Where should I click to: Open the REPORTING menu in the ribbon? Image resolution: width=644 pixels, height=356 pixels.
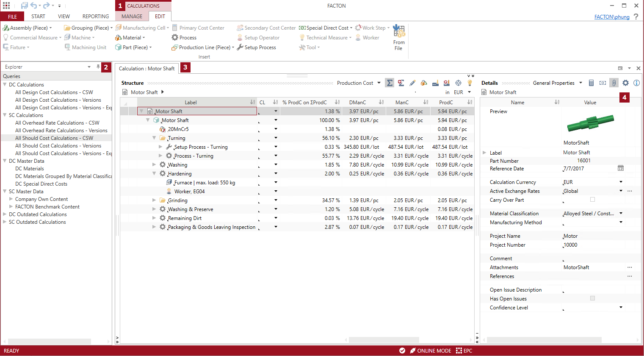(95, 16)
